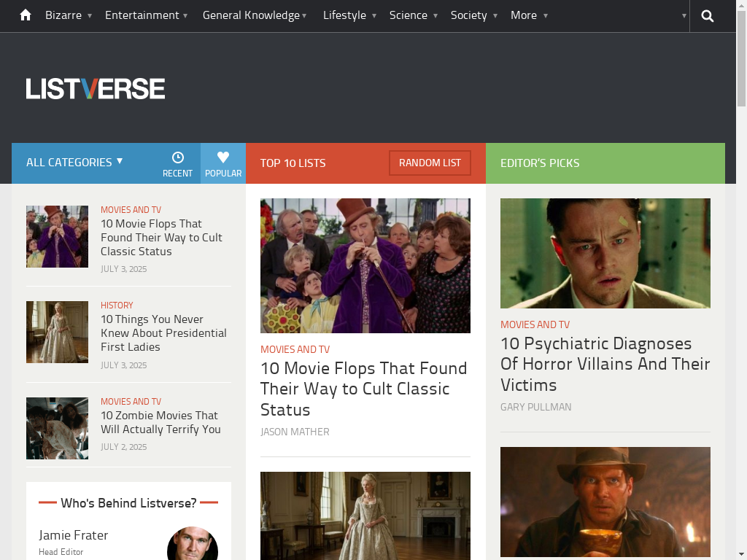Expand the Society menu arrow
747x560 pixels.
495,16
